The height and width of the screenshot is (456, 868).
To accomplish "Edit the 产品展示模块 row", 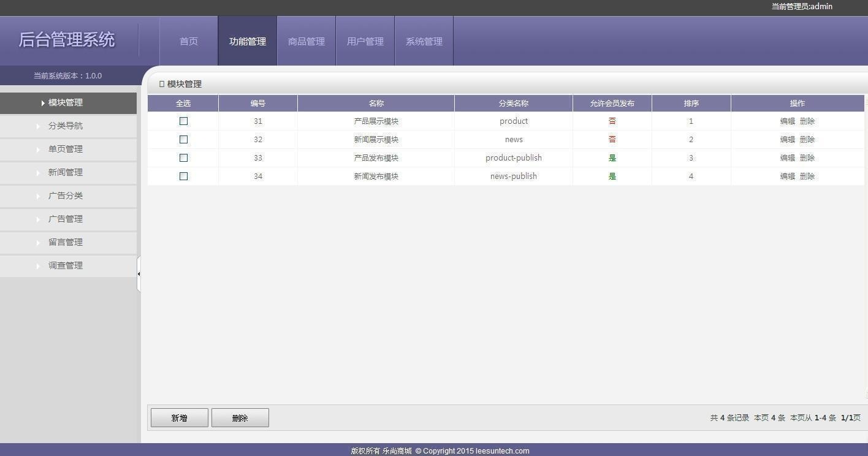I will [x=787, y=121].
